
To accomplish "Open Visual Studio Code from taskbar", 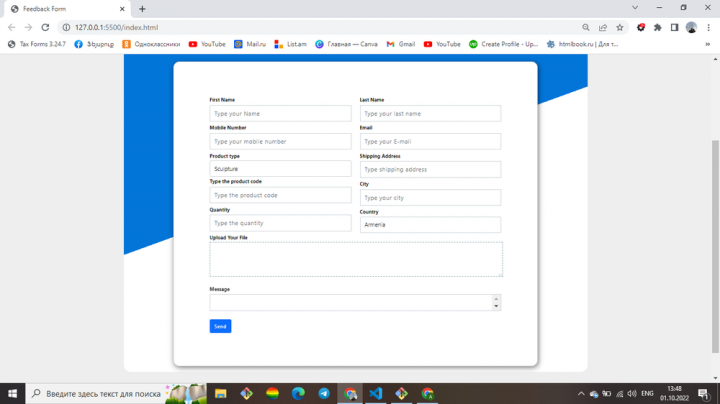I will 376,393.
